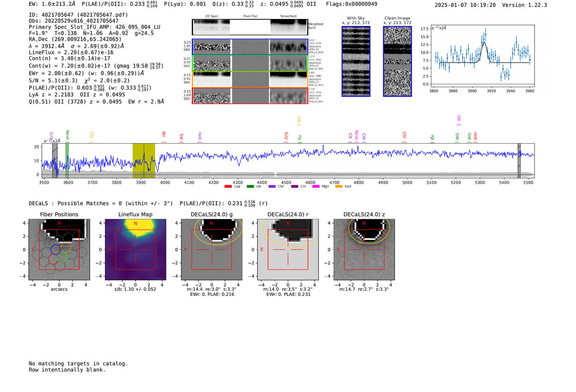This screenshot has height=392, width=576.
Task: Select the blue-bordered 2D spectrum row
Action: coord(250,47)
